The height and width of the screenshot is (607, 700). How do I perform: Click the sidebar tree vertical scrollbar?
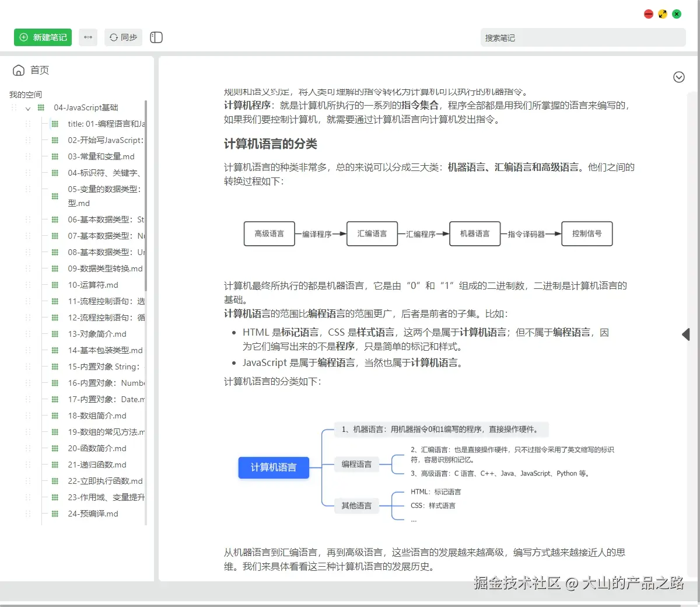pyautogui.click(x=146, y=196)
